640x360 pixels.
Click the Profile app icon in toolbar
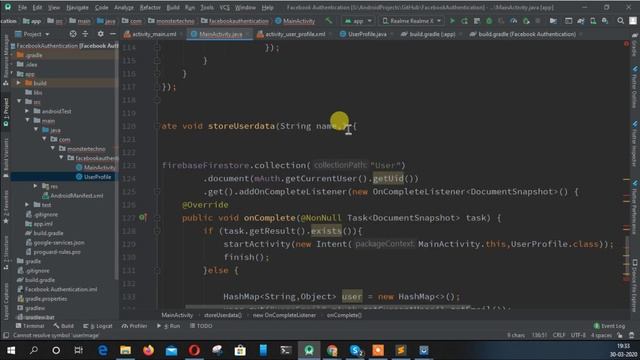514,21
